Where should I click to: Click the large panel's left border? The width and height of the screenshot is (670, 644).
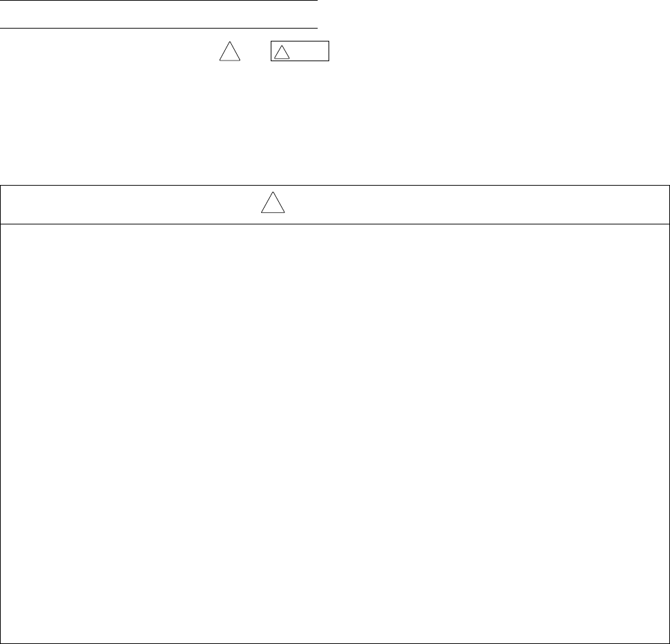coord(1,414)
